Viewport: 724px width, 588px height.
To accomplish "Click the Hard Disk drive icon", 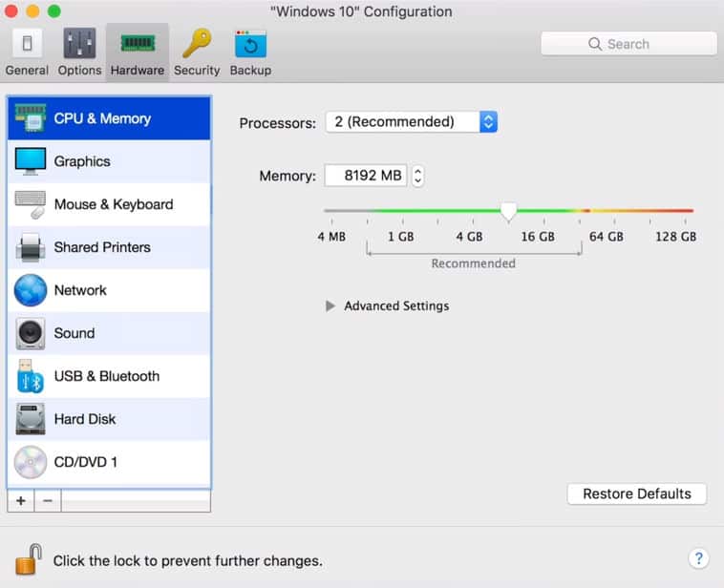I will click(x=30, y=419).
